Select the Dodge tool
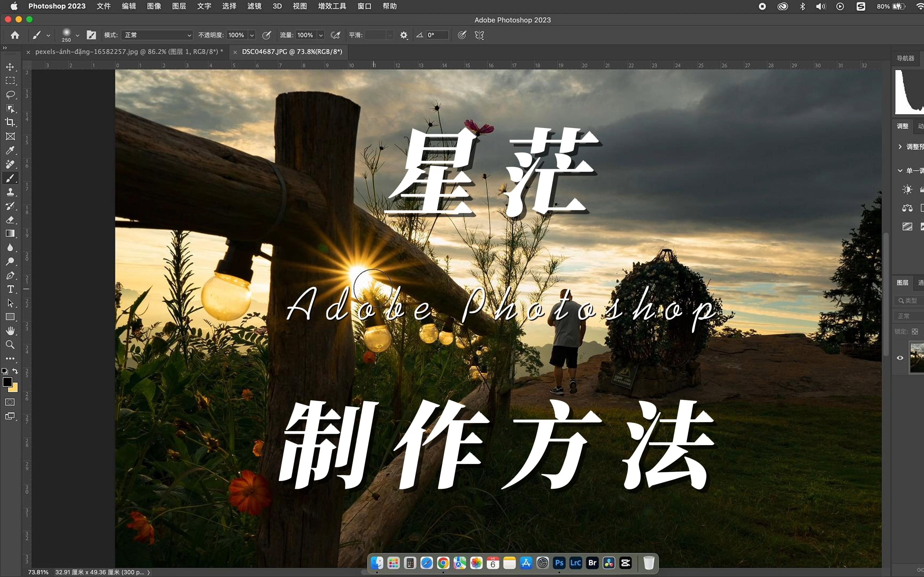Screen dimensions: 924x577 point(10,262)
